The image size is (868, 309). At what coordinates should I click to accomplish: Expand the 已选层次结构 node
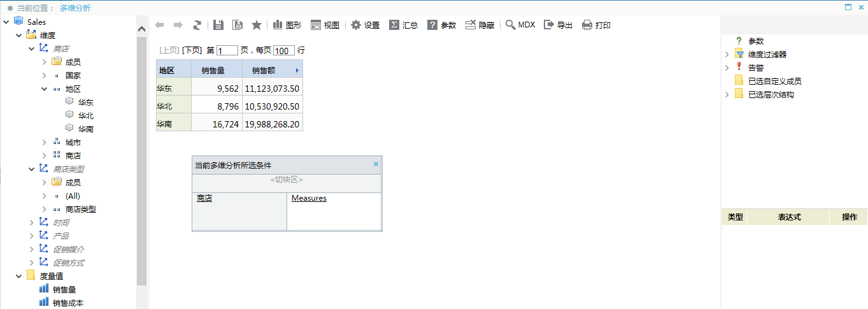click(727, 94)
